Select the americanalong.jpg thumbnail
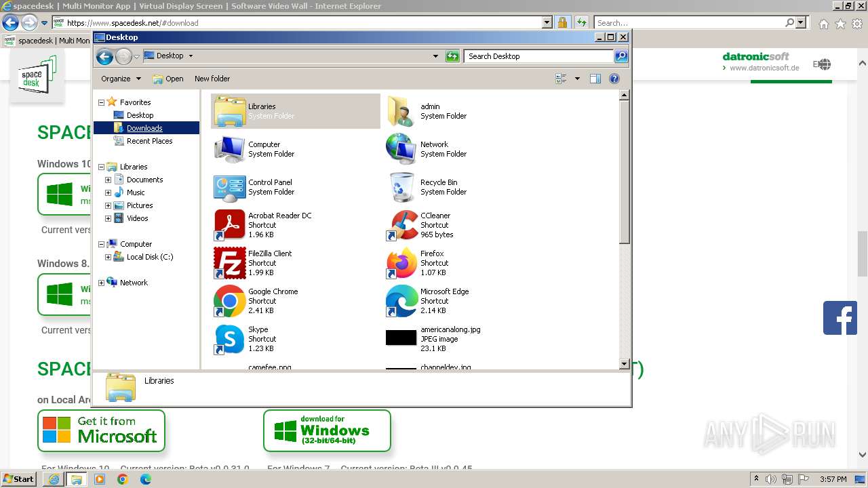The image size is (868, 488). tap(401, 338)
